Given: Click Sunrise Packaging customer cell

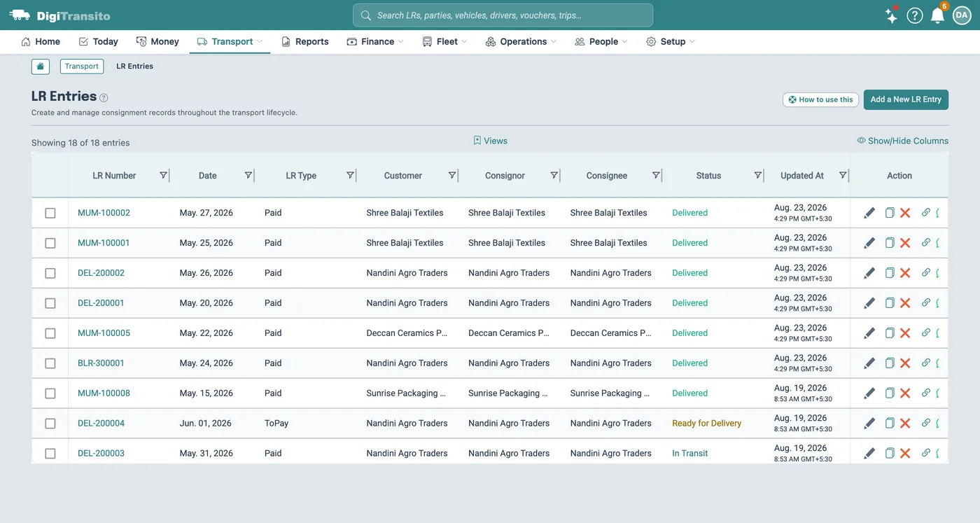Looking at the screenshot, I should (406, 393).
